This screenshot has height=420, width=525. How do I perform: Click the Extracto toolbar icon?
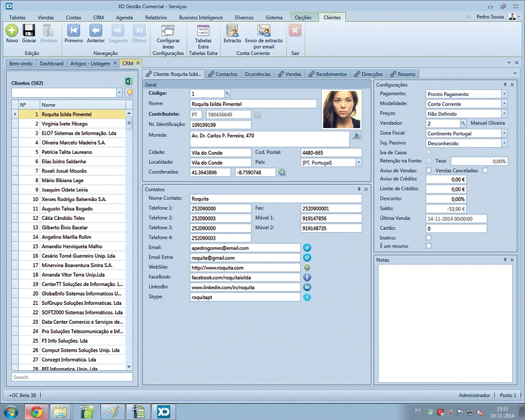tap(232, 30)
